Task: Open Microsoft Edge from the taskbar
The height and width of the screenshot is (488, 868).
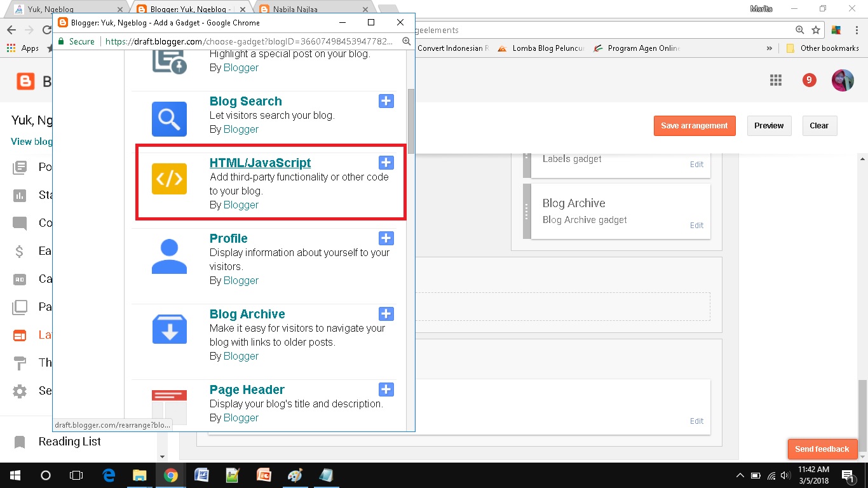Action: tap(109, 475)
